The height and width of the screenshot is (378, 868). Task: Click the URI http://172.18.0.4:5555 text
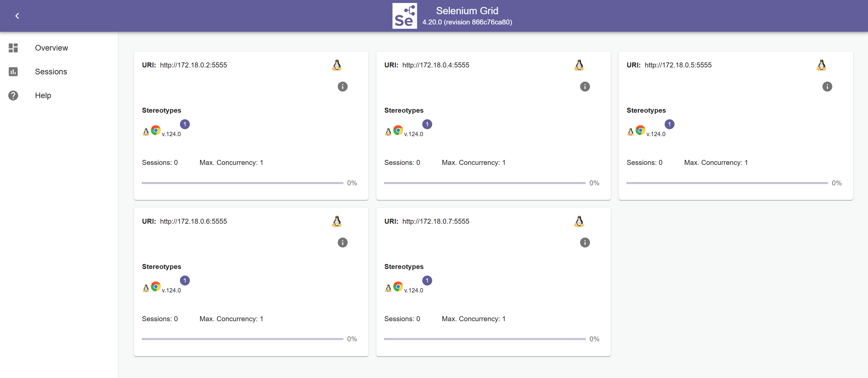coord(435,65)
